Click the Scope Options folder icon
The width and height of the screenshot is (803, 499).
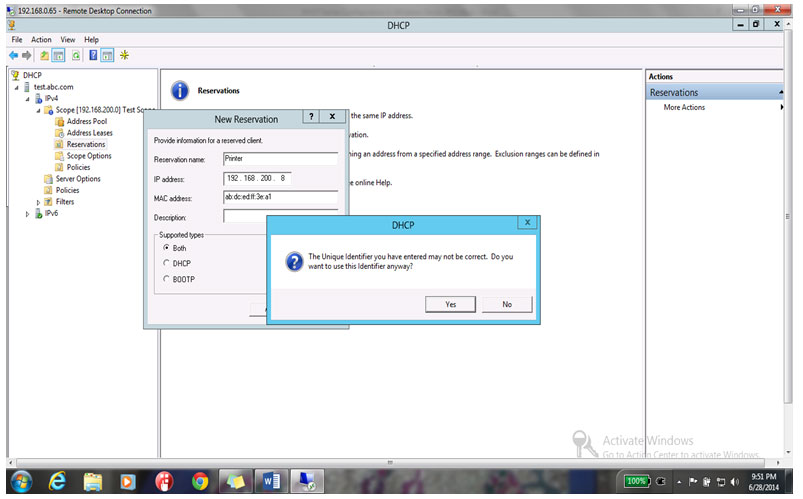coord(59,156)
